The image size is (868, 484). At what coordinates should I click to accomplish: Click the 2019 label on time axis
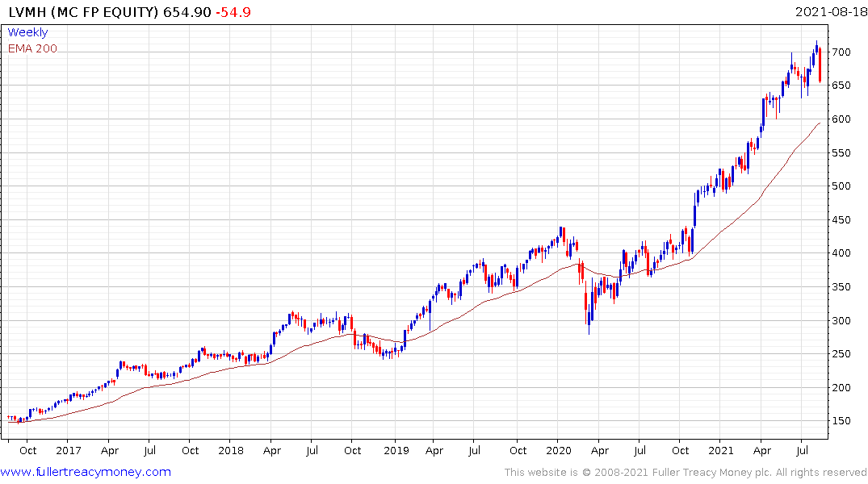(396, 450)
